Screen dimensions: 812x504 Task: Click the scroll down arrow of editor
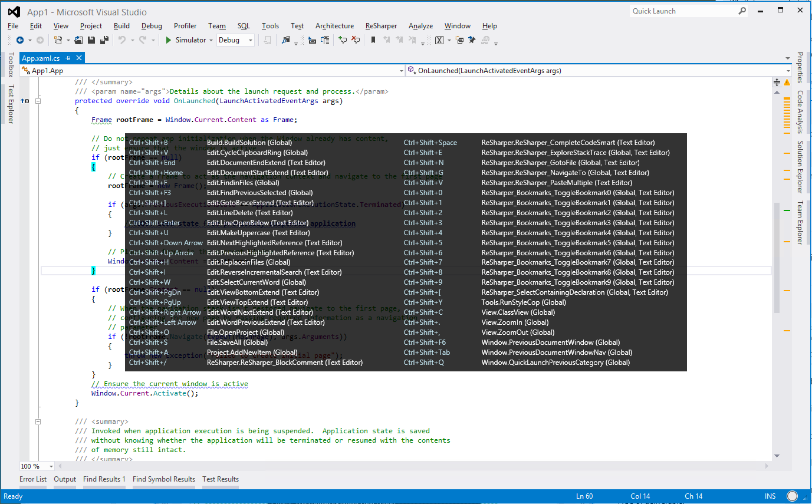tap(777, 456)
